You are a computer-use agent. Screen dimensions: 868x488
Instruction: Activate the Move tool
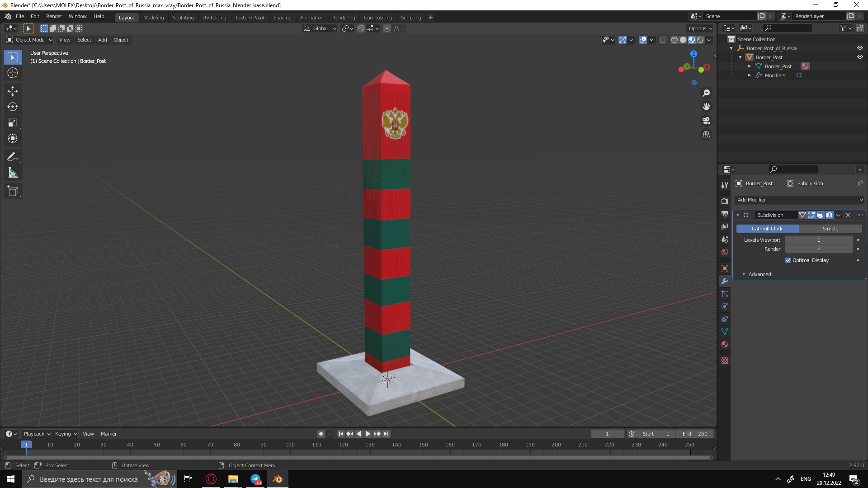pos(13,91)
